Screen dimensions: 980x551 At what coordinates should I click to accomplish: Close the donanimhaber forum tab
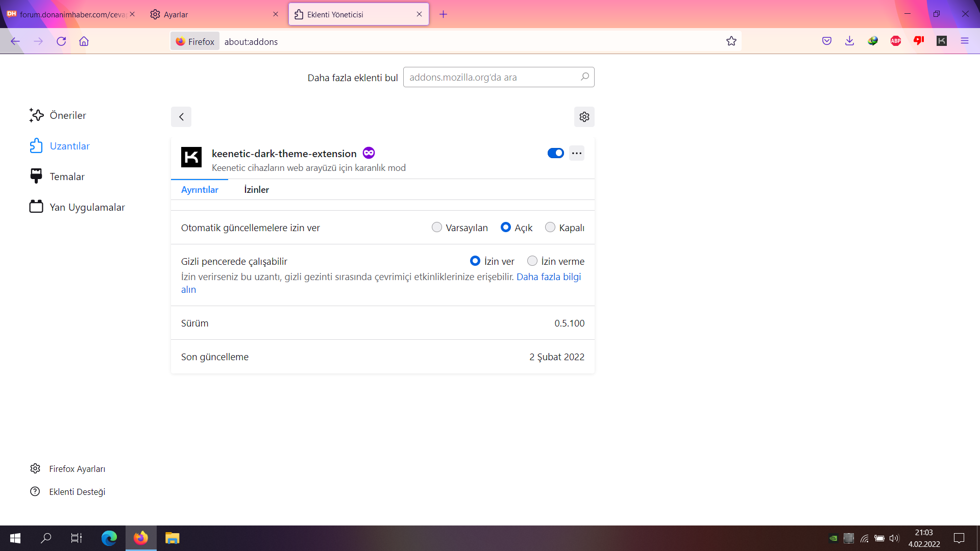132,14
